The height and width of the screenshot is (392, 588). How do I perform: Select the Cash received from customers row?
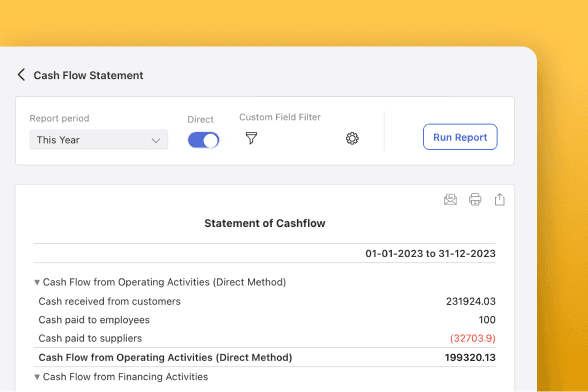pyautogui.click(x=265, y=301)
